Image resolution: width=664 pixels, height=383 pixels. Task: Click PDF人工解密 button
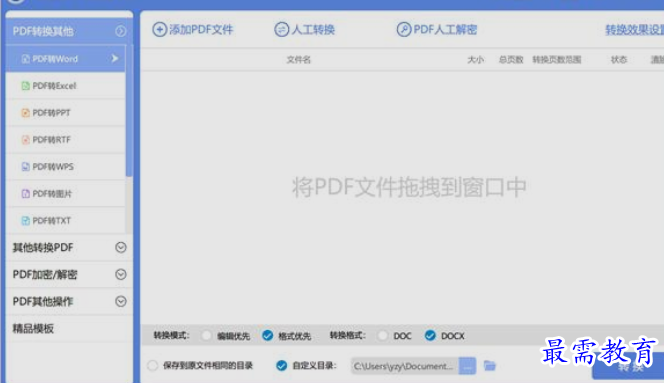(x=437, y=30)
